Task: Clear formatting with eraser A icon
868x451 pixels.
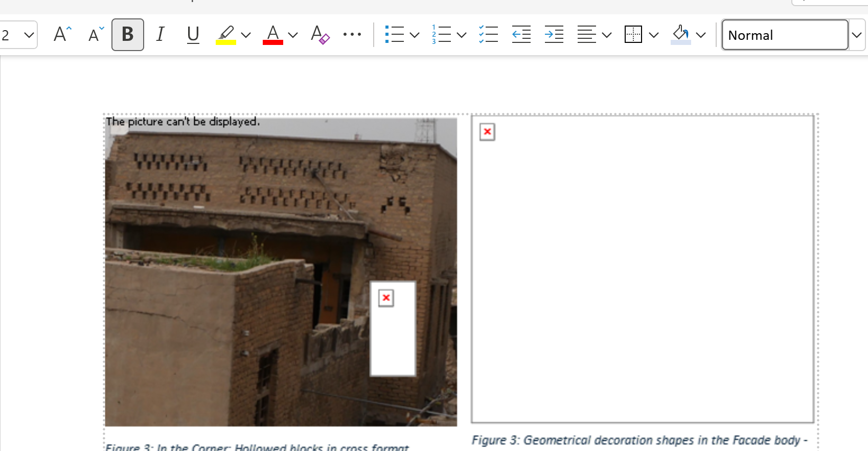Action: 320,35
